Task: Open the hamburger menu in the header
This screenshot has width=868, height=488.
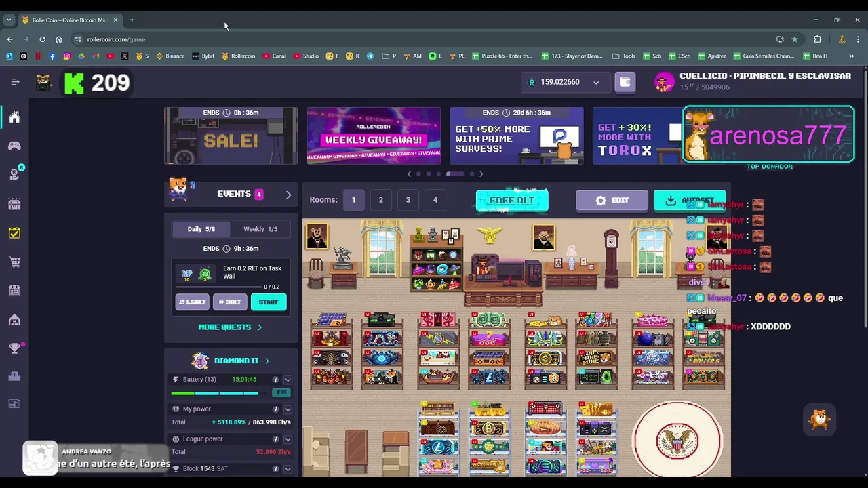Action: click(x=15, y=82)
